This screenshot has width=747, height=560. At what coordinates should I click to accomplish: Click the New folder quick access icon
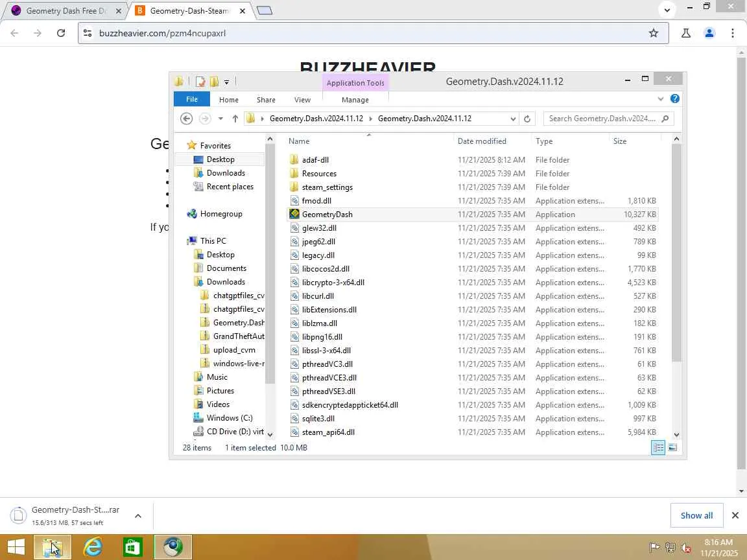point(214,82)
